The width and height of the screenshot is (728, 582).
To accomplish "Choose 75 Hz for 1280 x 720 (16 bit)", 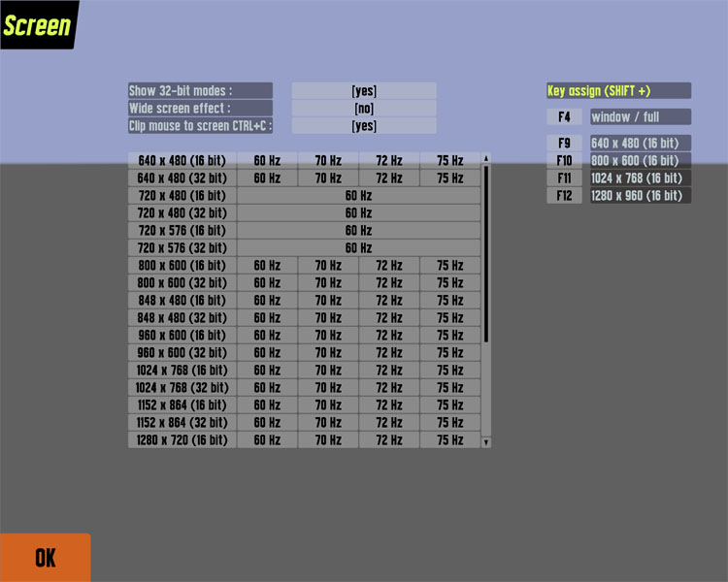I will pos(449,440).
